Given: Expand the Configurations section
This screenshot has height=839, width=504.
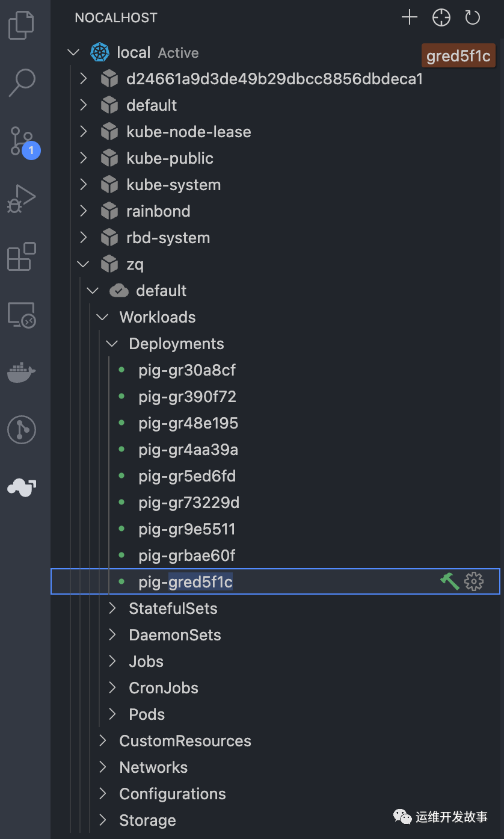Looking at the screenshot, I should (103, 794).
